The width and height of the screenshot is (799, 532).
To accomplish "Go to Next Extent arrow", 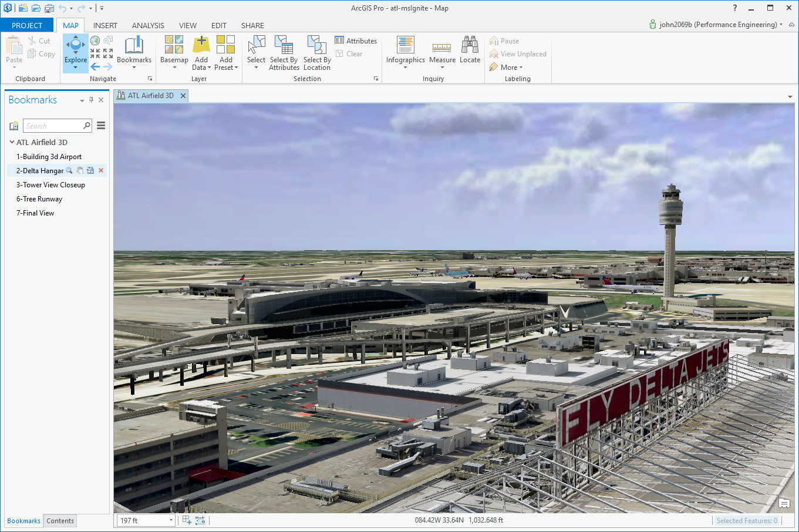I will (x=108, y=66).
